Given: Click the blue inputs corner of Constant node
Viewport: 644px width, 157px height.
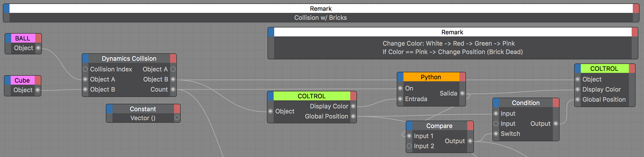Looking at the screenshot, I should [109, 109].
